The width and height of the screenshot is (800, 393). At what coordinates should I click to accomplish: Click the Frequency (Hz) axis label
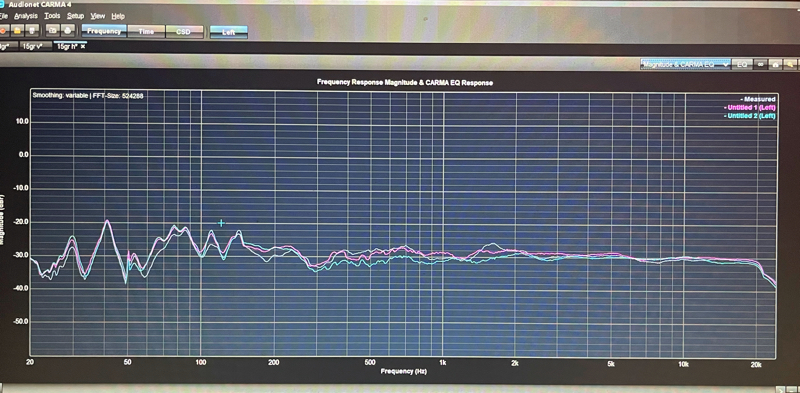404,371
